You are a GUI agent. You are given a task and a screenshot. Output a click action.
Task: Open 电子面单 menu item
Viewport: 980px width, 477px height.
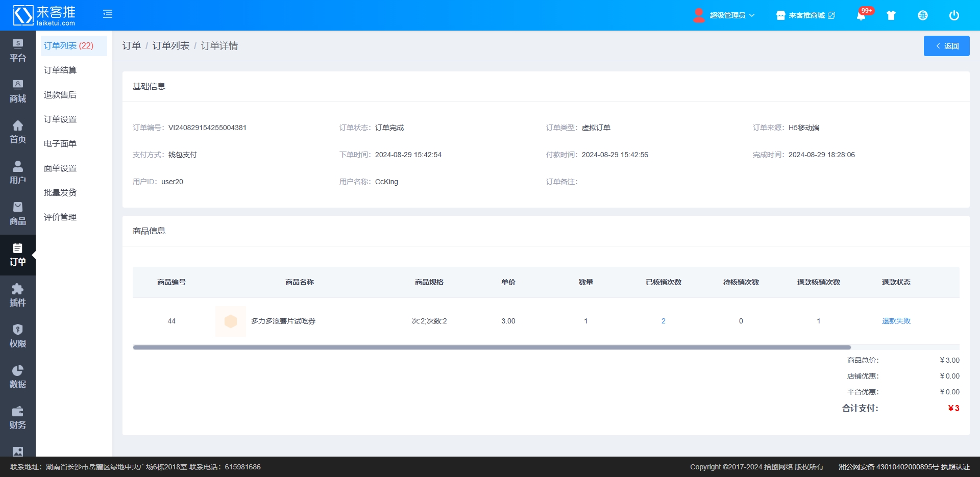(60, 144)
